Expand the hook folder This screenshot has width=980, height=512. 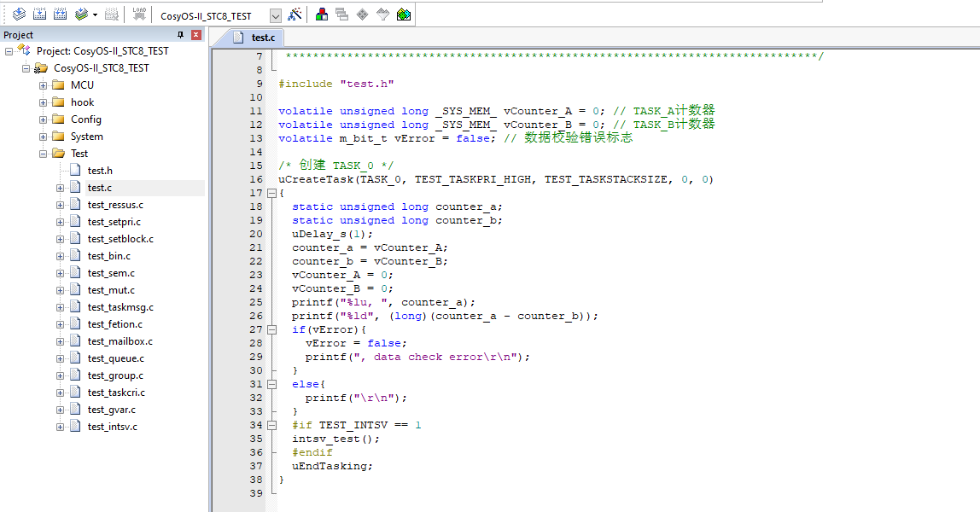coord(43,102)
